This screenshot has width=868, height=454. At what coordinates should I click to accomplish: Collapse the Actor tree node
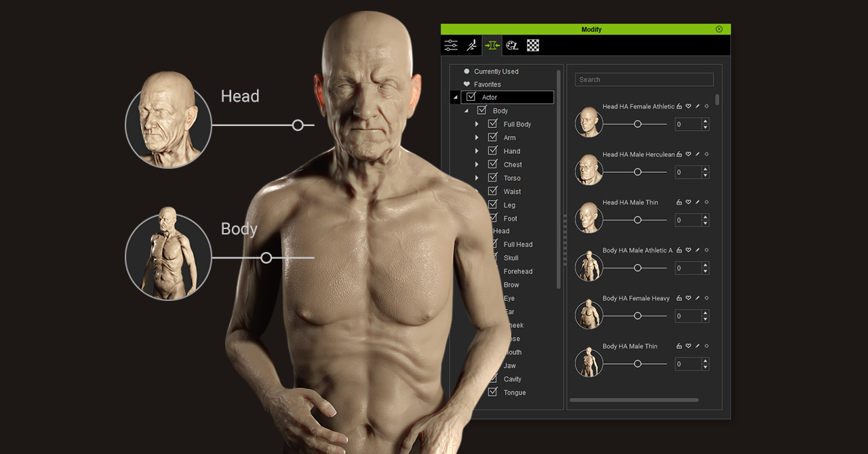coord(456,98)
